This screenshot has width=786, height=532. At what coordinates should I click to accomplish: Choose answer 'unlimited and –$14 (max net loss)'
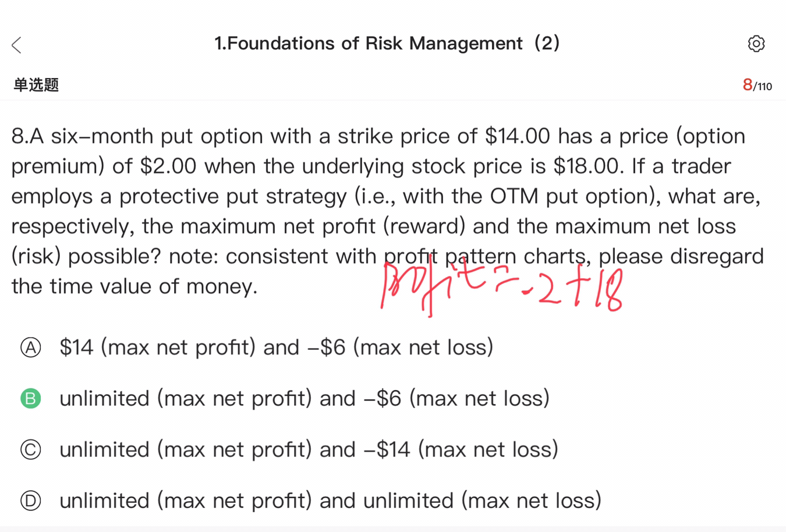click(x=309, y=450)
